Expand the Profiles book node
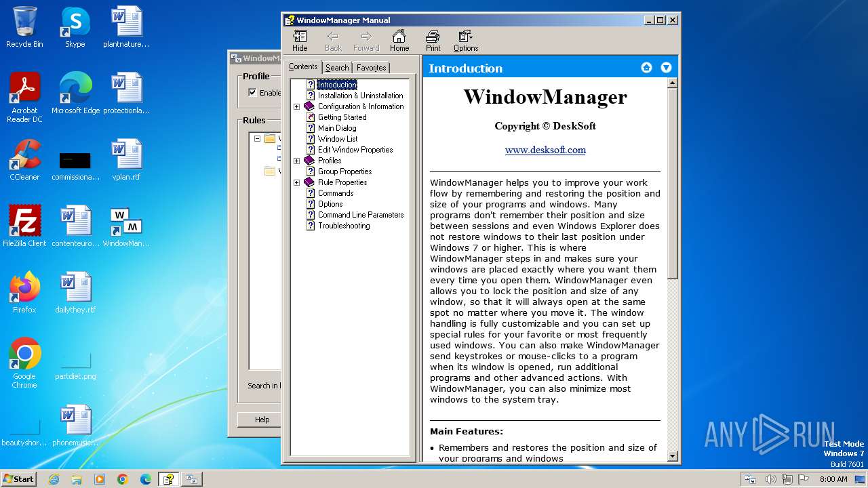868x488 pixels. tap(296, 161)
